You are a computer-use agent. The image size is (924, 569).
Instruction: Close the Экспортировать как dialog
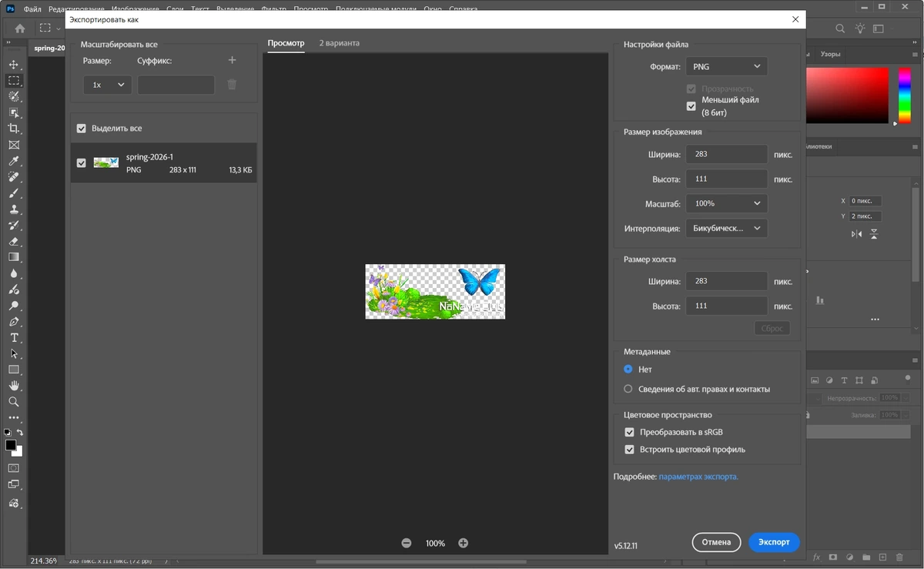[795, 19]
